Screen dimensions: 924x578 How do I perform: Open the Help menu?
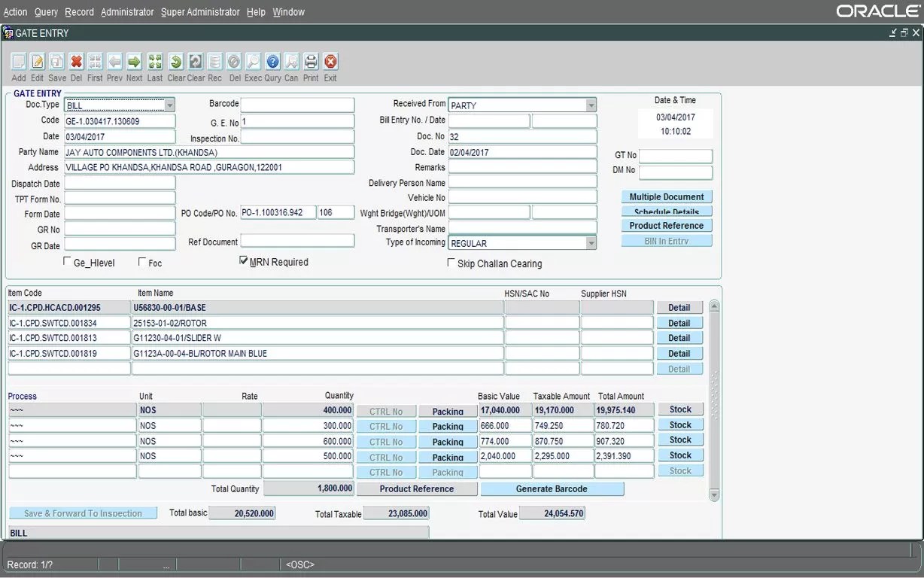(256, 12)
